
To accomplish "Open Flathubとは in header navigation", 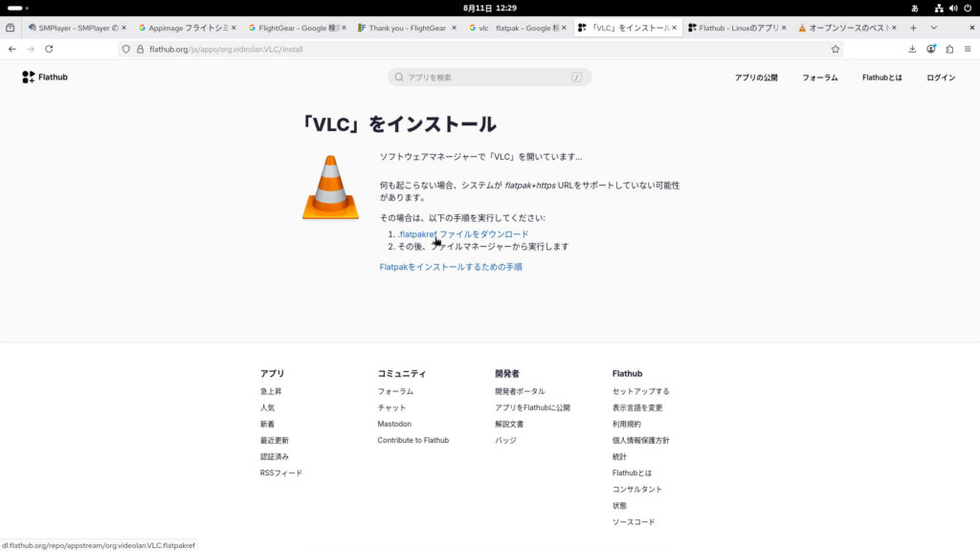I will pyautogui.click(x=881, y=77).
